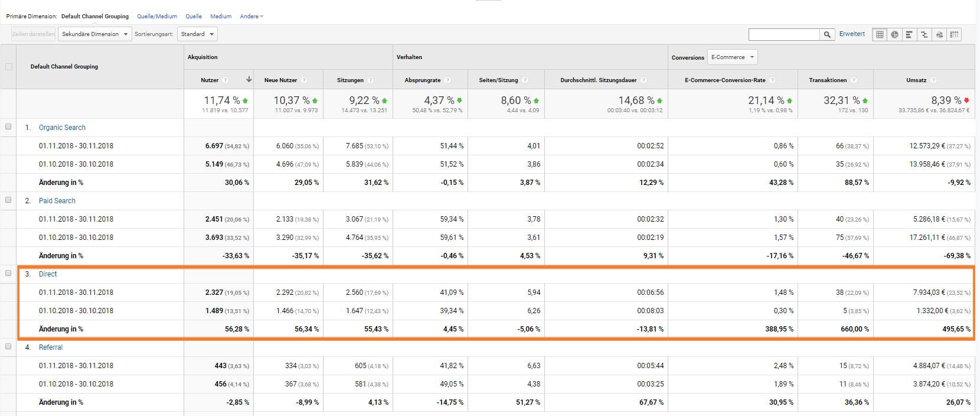
Task: Switch primary dimension to Quelle/Medium
Action: (157, 17)
